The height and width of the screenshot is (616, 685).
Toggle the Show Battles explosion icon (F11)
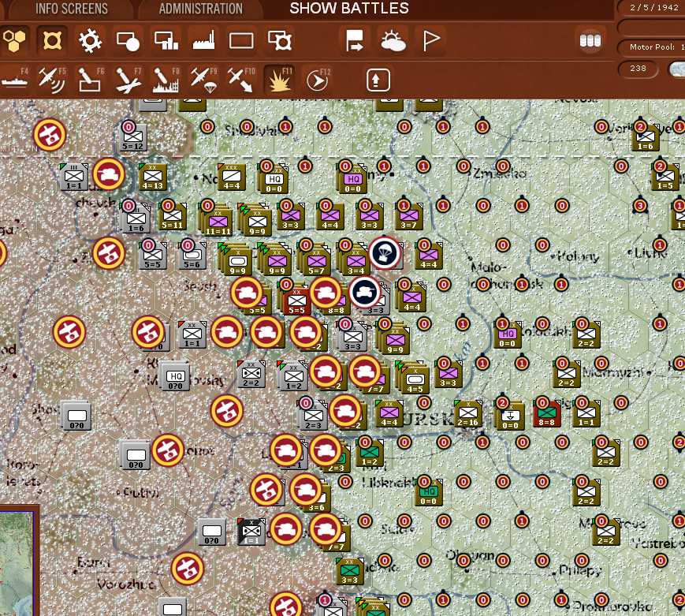point(277,79)
